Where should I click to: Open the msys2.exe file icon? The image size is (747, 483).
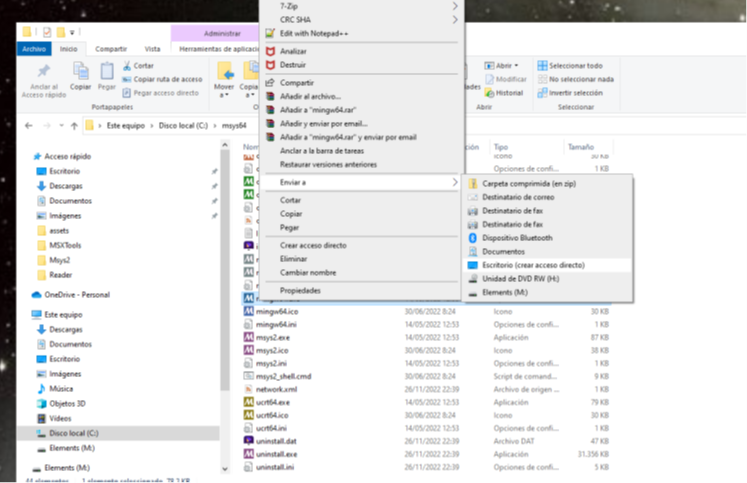tap(249, 337)
